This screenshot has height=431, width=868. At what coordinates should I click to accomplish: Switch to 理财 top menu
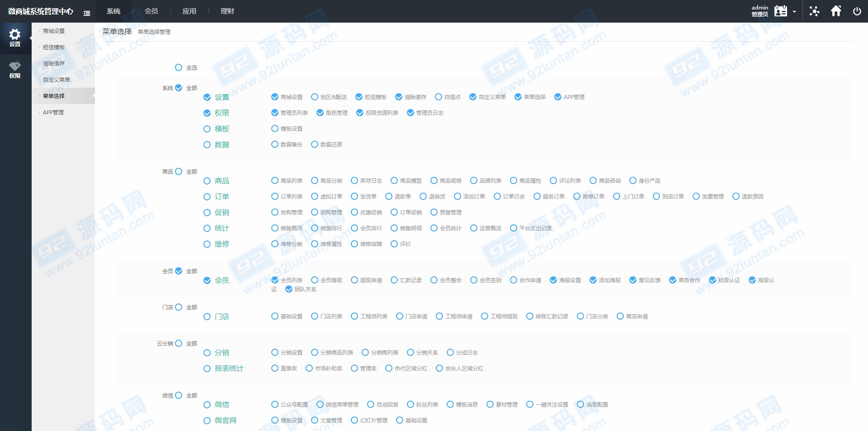pos(227,11)
